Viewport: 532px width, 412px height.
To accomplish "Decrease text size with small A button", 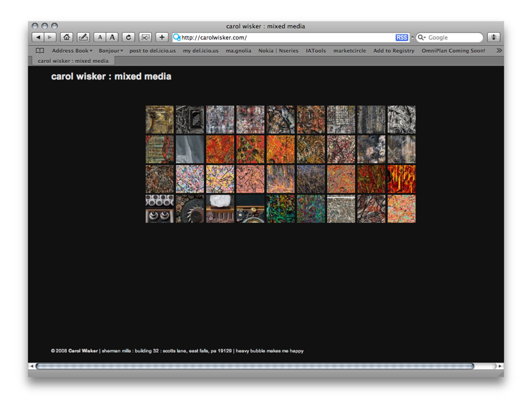I will click(x=100, y=37).
